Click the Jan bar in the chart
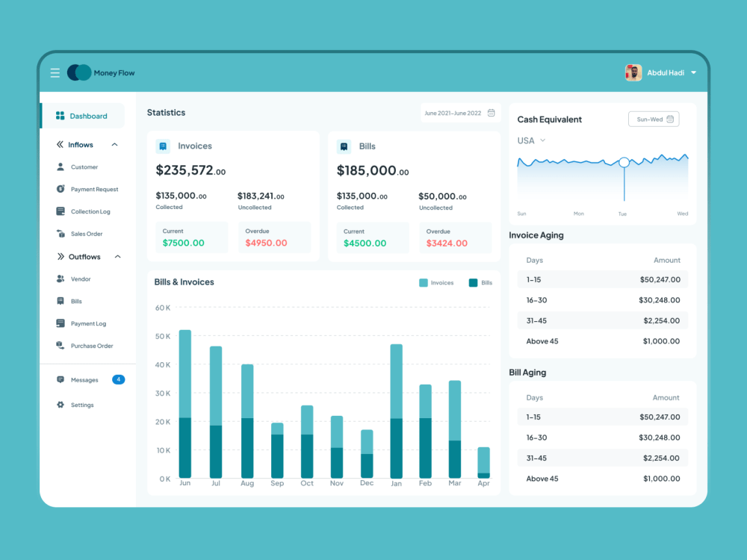 click(x=396, y=411)
